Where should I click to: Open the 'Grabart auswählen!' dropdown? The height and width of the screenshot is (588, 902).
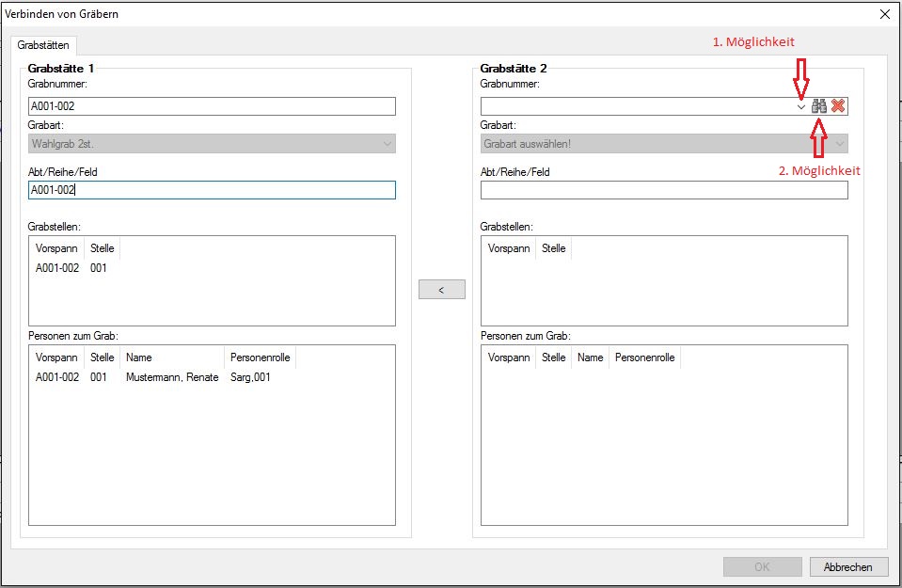[663, 144]
